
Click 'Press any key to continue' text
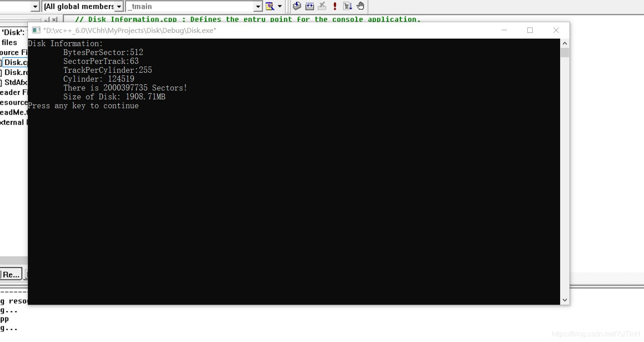83,106
